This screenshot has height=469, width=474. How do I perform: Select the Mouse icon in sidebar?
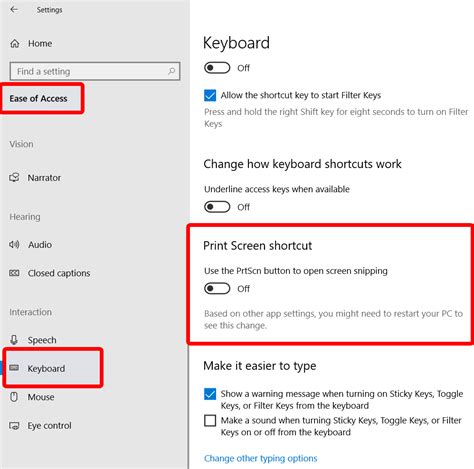pyautogui.click(x=14, y=397)
